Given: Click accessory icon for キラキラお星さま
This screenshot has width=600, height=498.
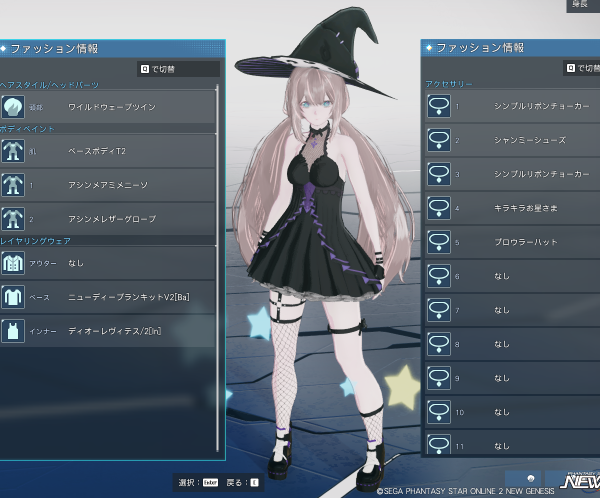Looking at the screenshot, I should pyautogui.click(x=439, y=208).
